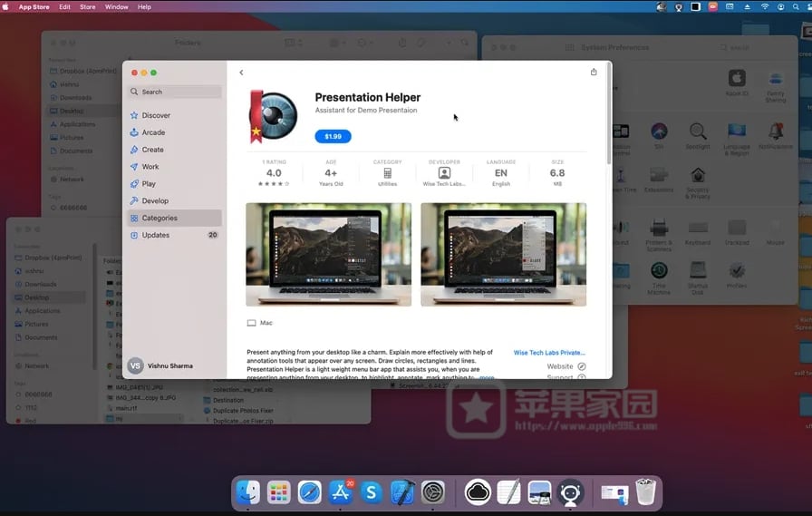The image size is (812, 516).
Task: Open second Presentation Helper screenshot
Action: 503,255
